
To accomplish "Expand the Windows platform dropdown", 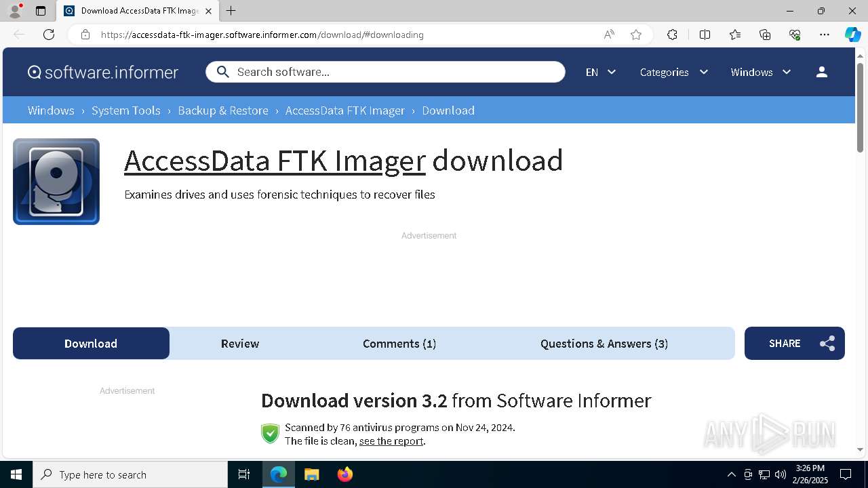I will tap(761, 72).
